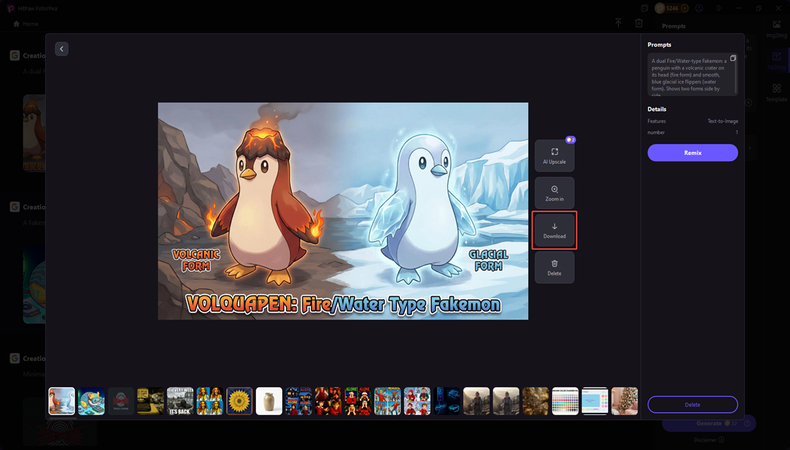Click the sticker icon left of coin balance
Viewport: 790px width, 450px height.
(x=644, y=8)
